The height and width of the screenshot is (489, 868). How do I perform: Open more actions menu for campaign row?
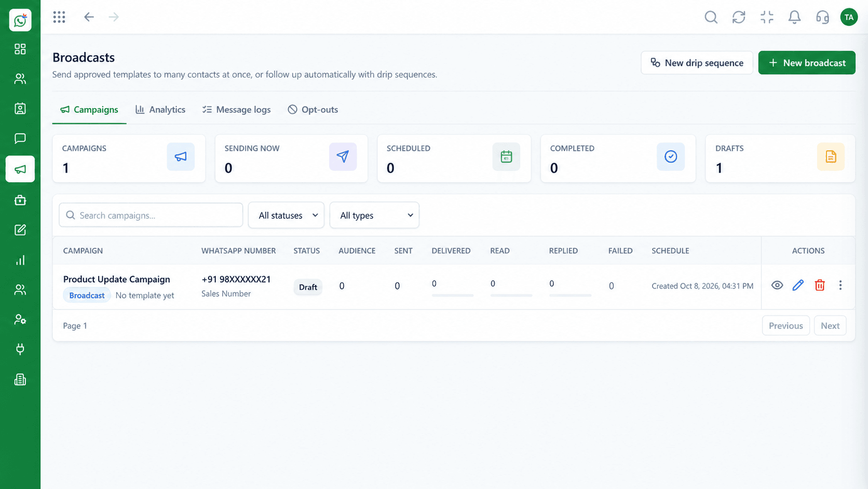click(x=840, y=285)
